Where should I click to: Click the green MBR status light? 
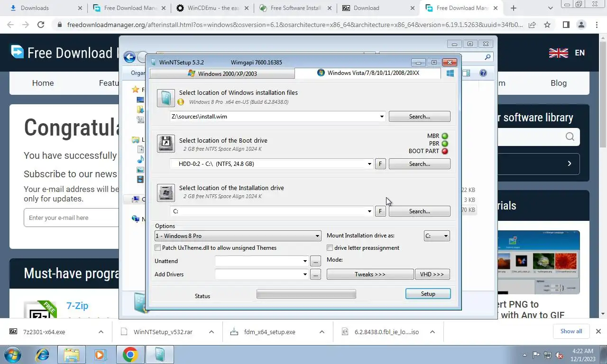click(445, 136)
